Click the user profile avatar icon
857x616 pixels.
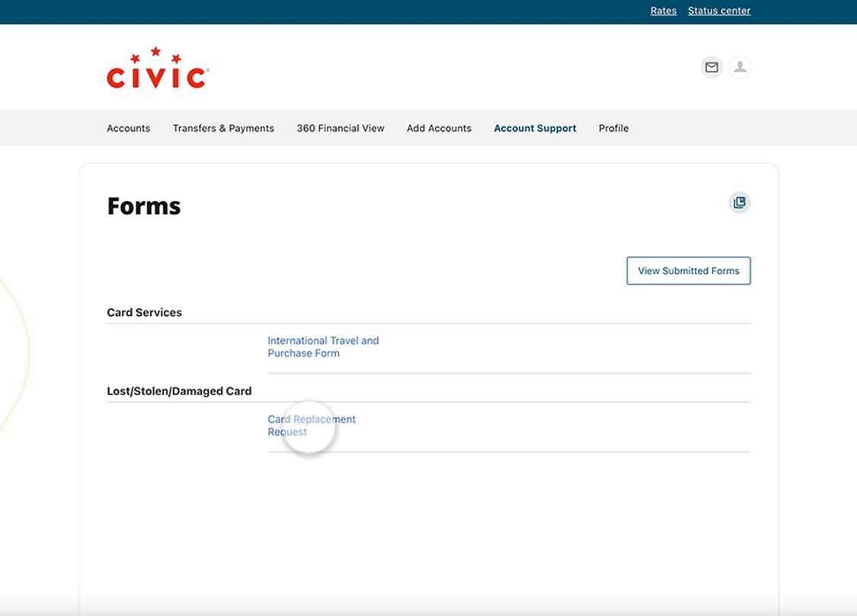[739, 68]
